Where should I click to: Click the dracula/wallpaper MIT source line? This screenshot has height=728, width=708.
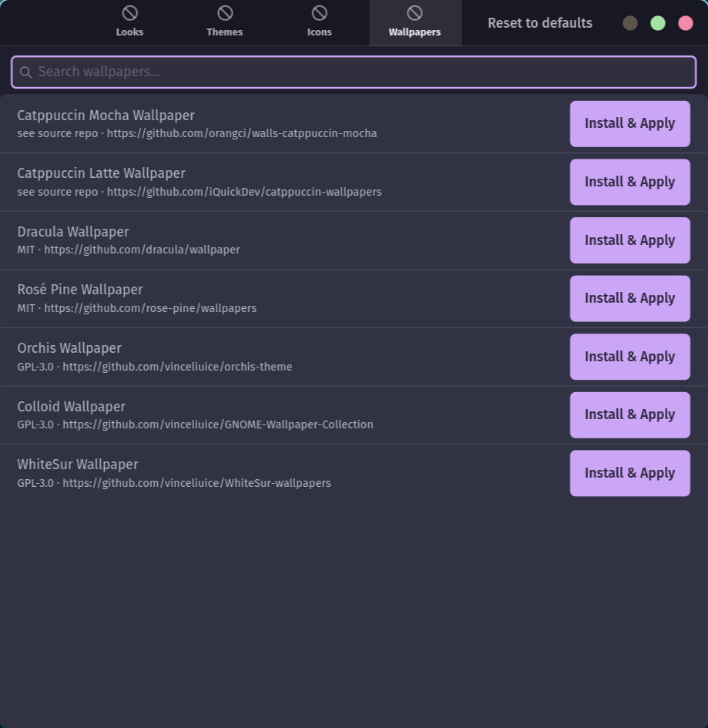129,250
